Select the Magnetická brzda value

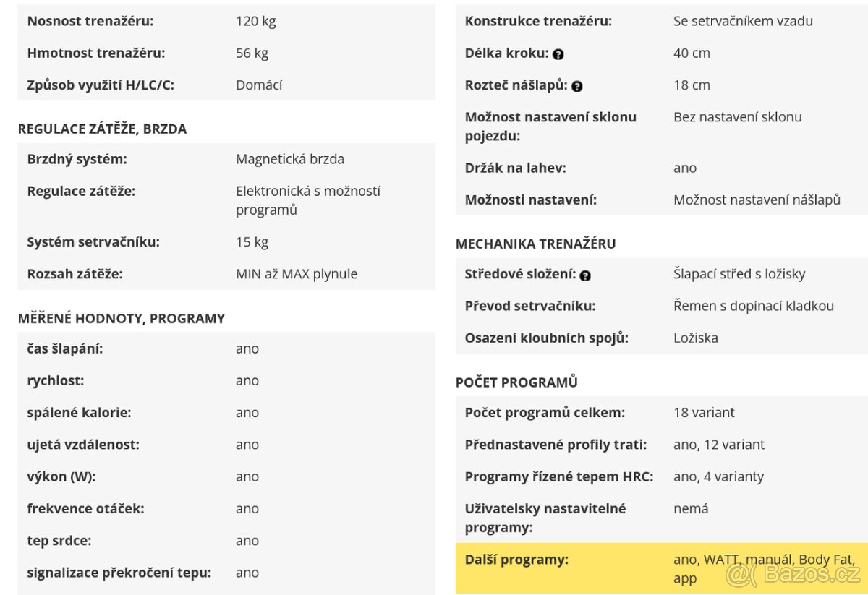pyautogui.click(x=290, y=159)
